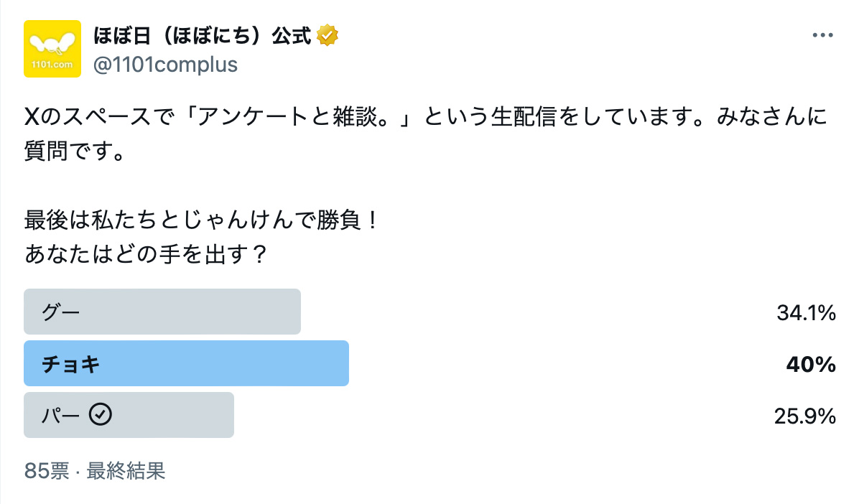Select the グー poll option bar
This screenshot has width=859, height=504.
click(x=162, y=312)
